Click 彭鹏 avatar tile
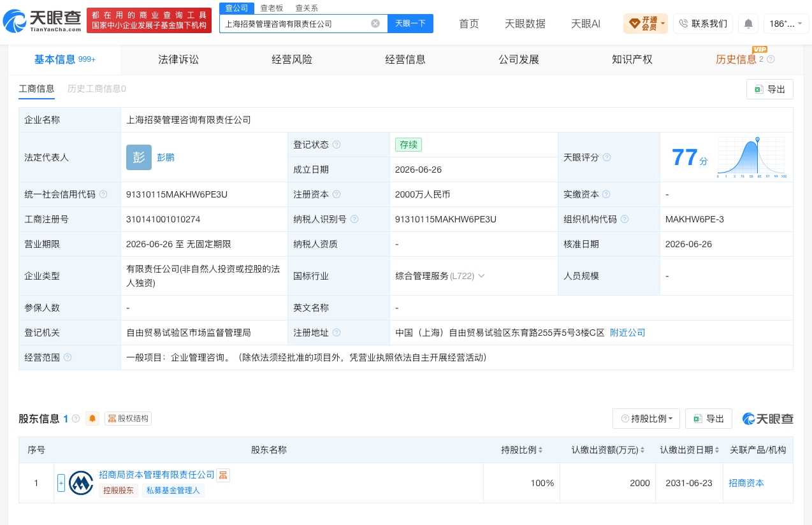Viewport: 812px width, 525px height. tap(139, 157)
